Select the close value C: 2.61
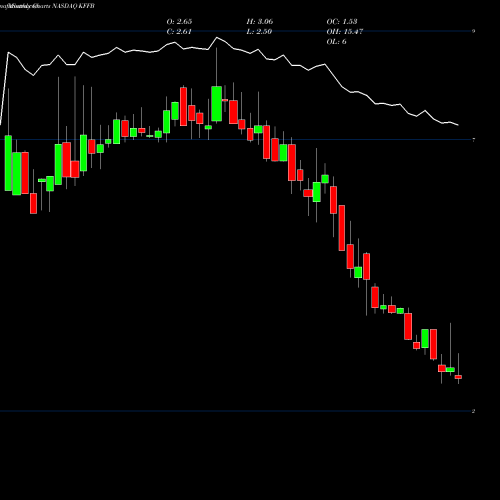 click(x=179, y=32)
